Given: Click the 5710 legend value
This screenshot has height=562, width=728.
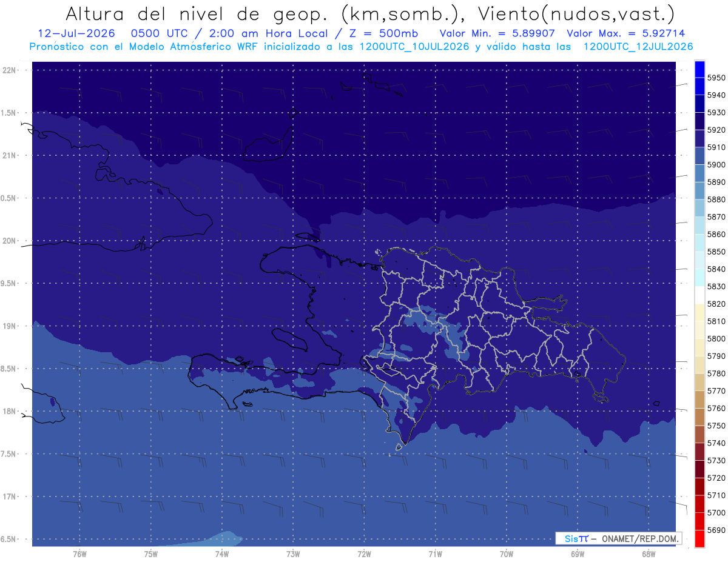Looking at the screenshot, I should 716,495.
